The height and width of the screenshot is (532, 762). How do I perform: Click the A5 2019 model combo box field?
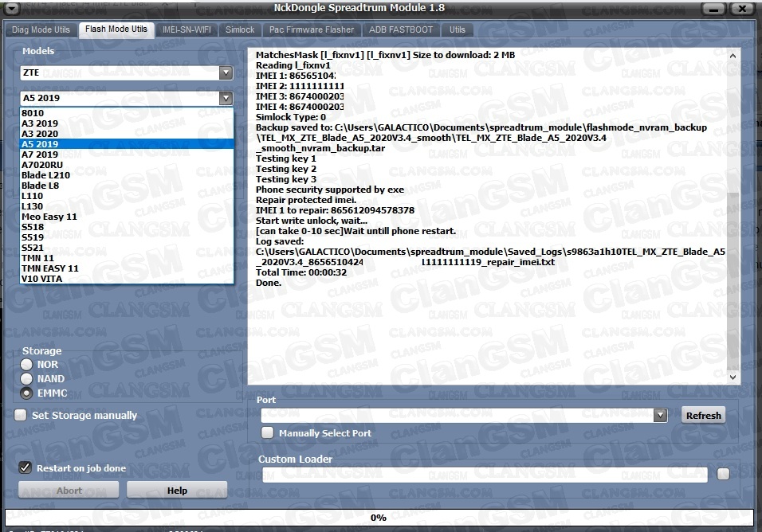pos(127,98)
